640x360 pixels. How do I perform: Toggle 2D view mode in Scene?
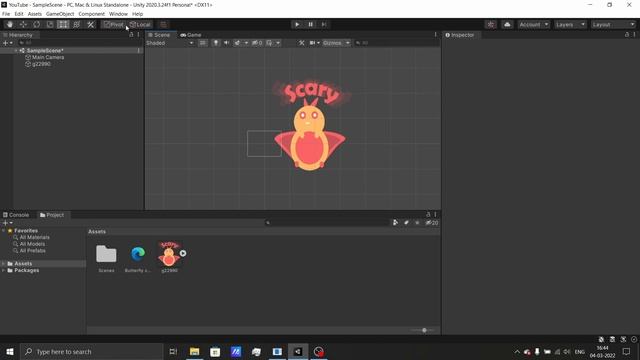203,43
